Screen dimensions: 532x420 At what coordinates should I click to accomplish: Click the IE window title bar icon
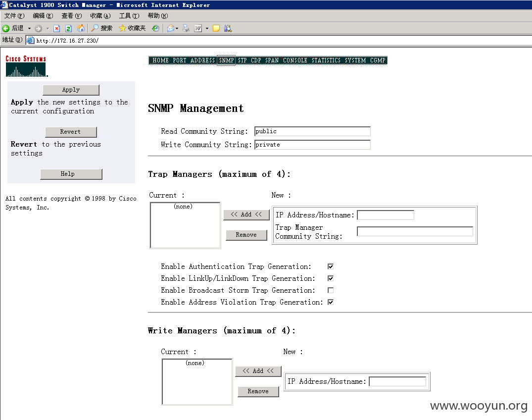pyautogui.click(x=4, y=5)
